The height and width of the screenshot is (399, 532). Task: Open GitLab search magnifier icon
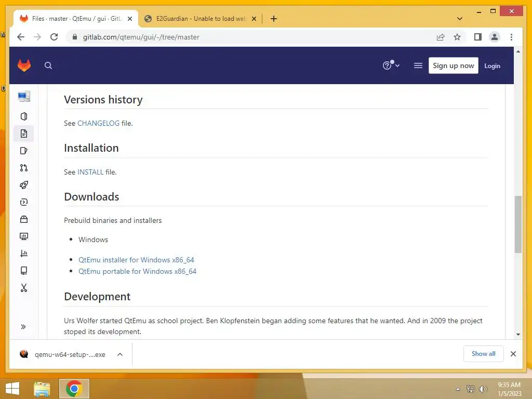48,65
